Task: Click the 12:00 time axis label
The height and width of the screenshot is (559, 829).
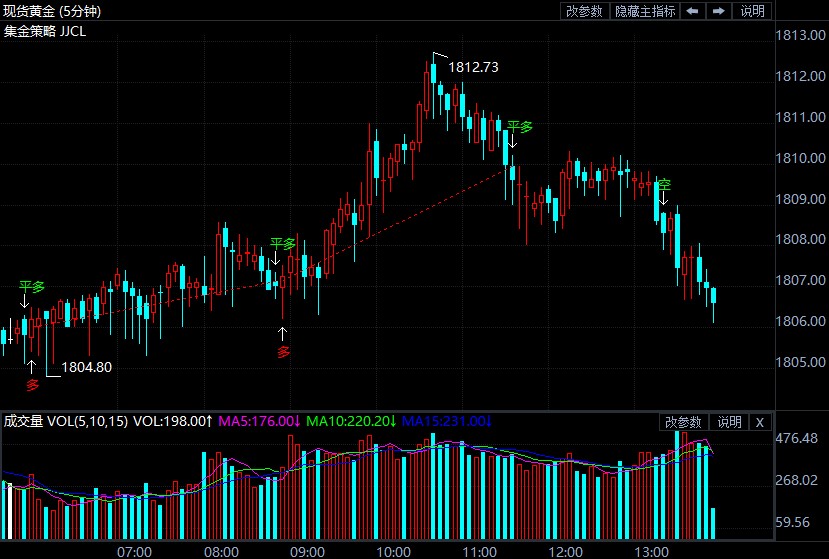Action: pos(566,552)
